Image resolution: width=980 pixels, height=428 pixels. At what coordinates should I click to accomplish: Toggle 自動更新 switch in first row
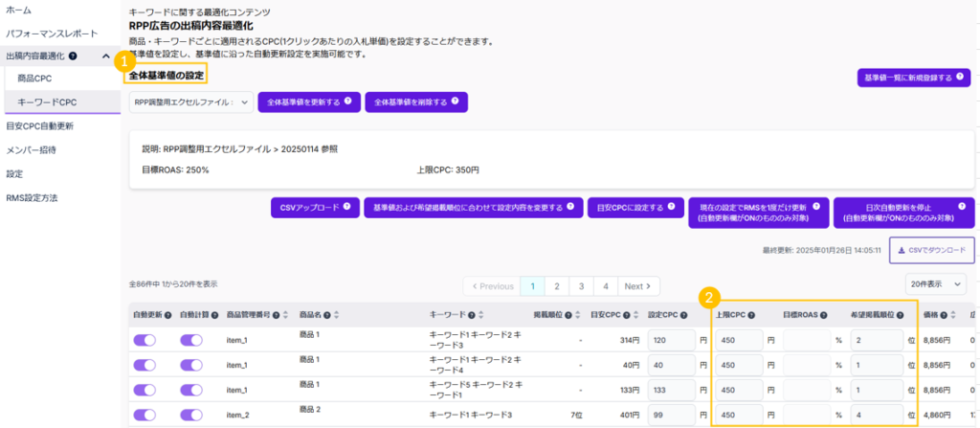[x=145, y=340]
